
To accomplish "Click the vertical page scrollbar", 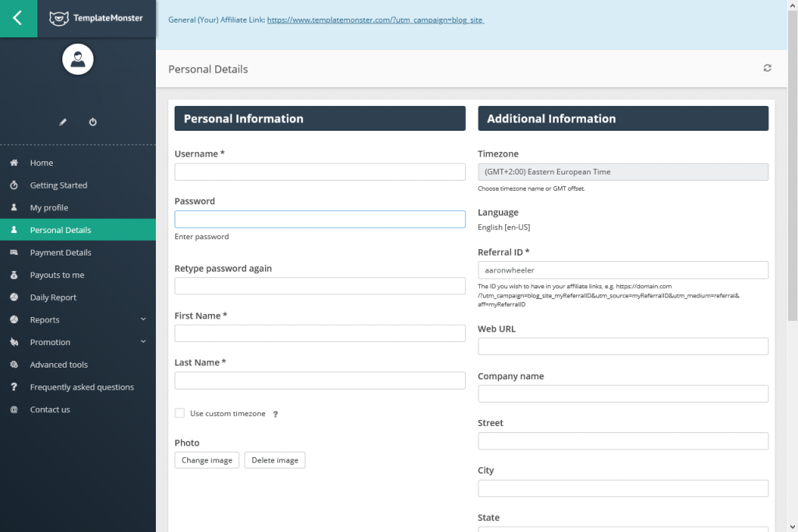I will pos(793,195).
